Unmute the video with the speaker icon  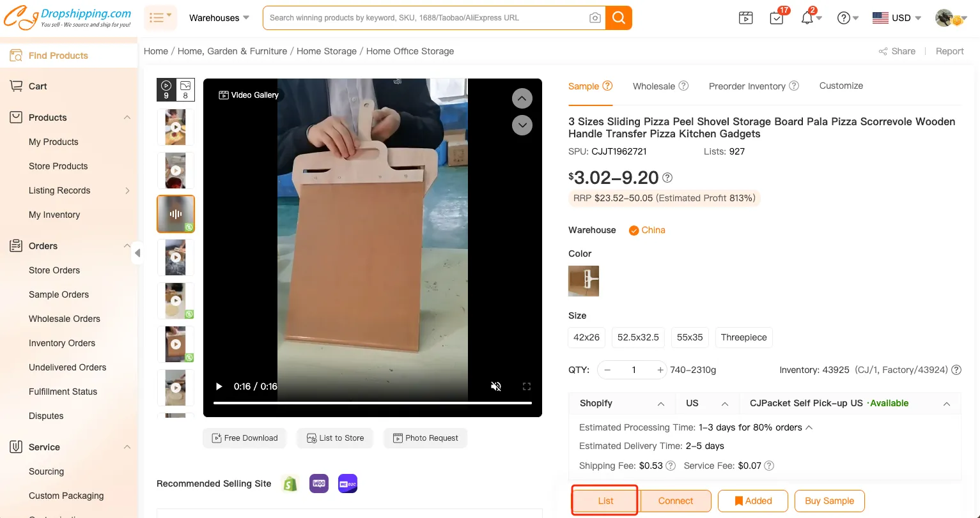click(495, 386)
